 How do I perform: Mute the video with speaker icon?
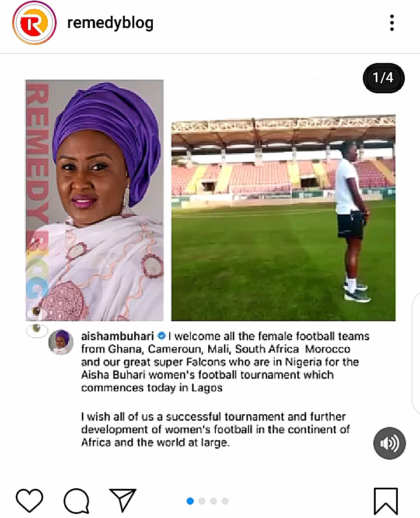point(390,443)
